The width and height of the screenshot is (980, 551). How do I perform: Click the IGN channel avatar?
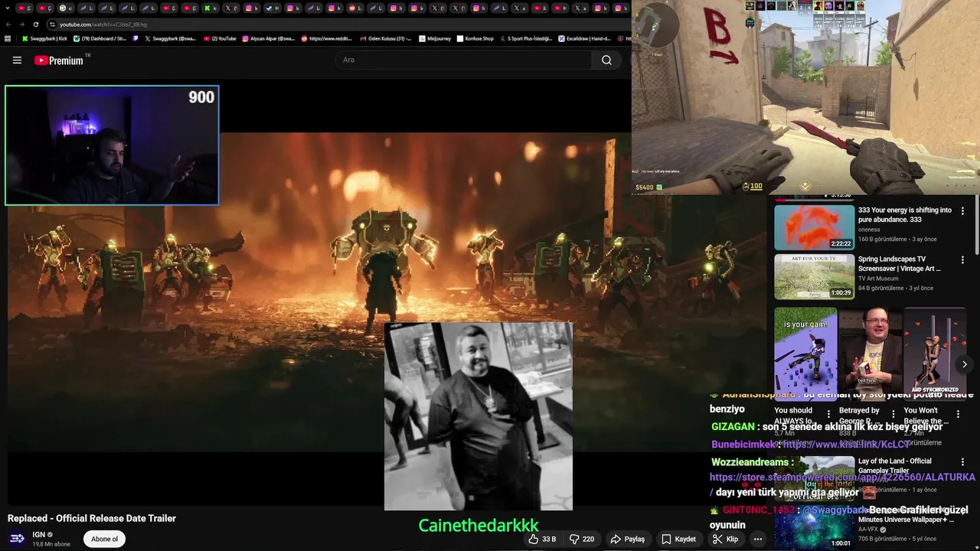coord(17,539)
